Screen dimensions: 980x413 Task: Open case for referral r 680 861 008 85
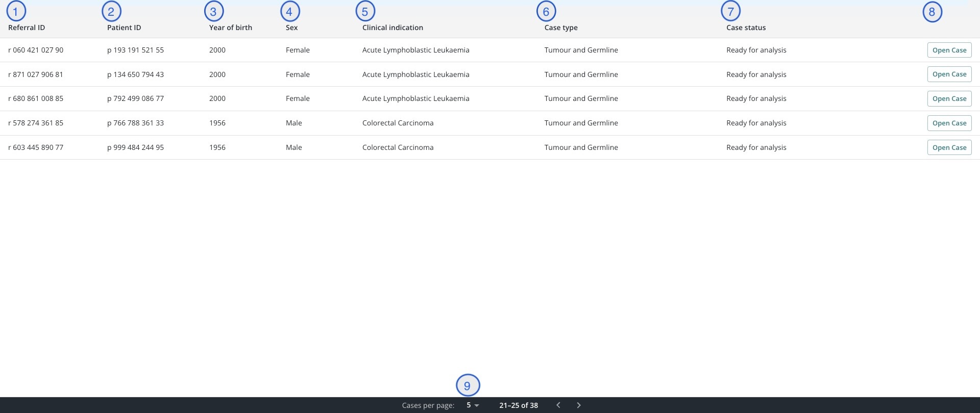pos(949,98)
